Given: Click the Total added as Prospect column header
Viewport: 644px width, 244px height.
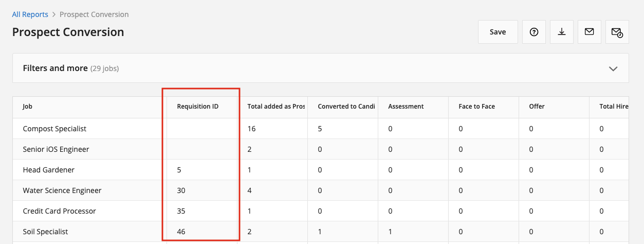Looking at the screenshot, I should coord(276,107).
